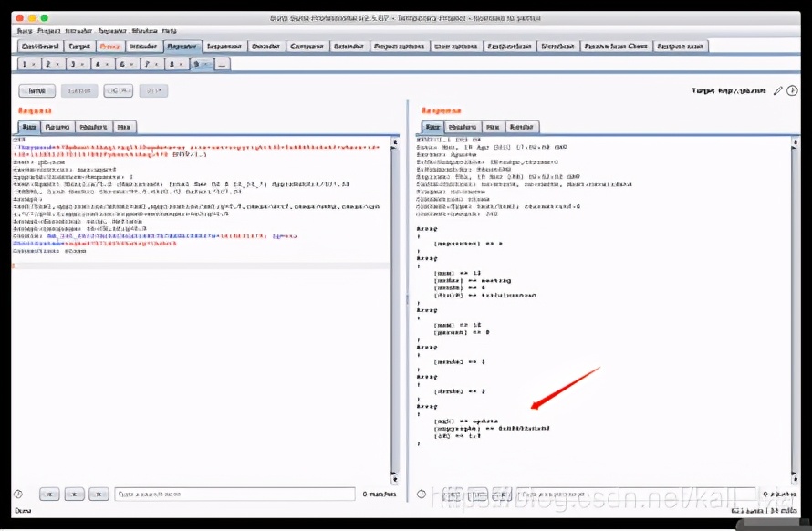Screen dimensions: 812x531
Task: Go to next match in request search
Action: pos(99,494)
